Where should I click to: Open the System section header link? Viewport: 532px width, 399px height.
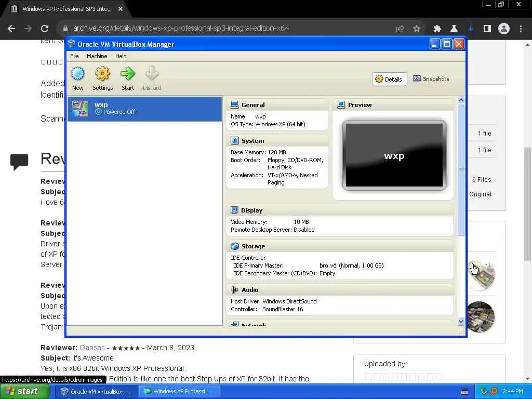point(253,141)
